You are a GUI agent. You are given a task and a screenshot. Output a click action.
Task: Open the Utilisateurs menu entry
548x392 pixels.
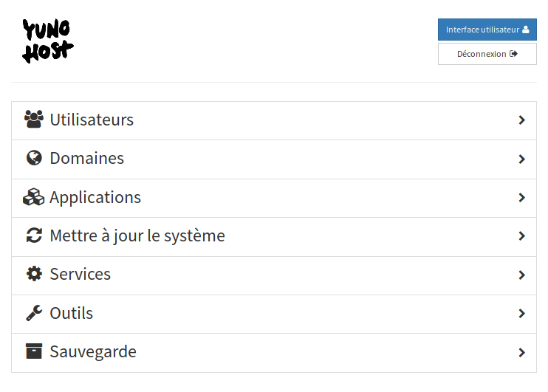(274, 121)
